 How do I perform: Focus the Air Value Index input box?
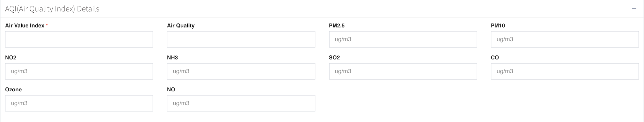coord(79,39)
